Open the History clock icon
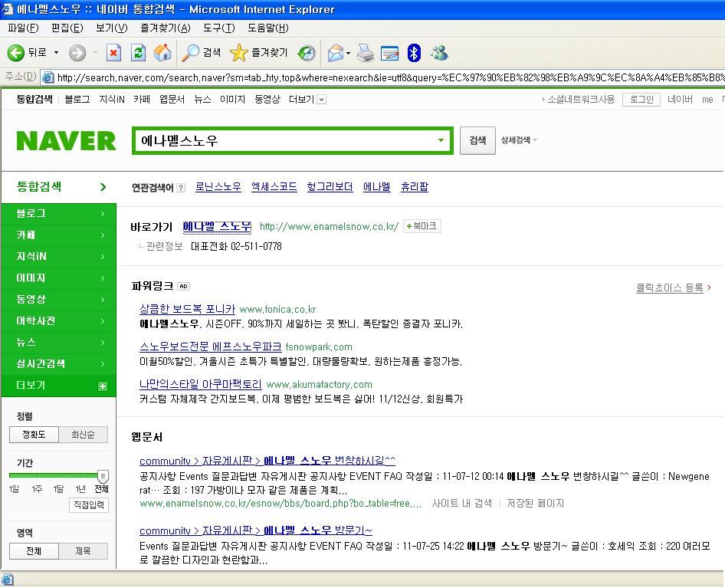Image resolution: width=725 pixels, height=588 pixels. [306, 53]
